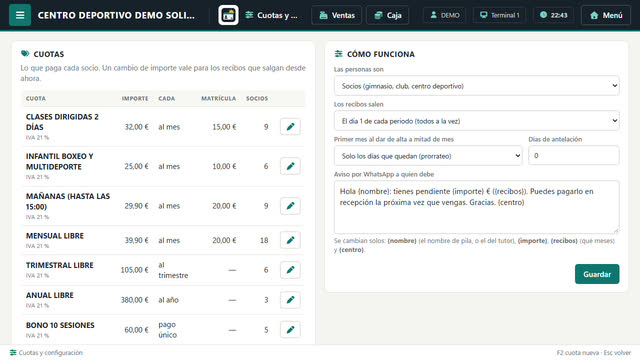Click the cash register app icon
The height and width of the screenshot is (360, 640).
[x=228, y=15]
